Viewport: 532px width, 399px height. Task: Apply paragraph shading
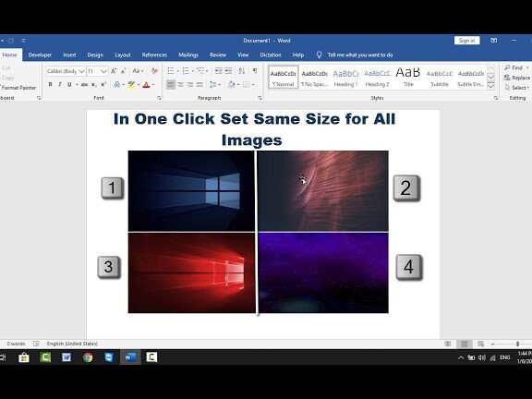[232, 84]
